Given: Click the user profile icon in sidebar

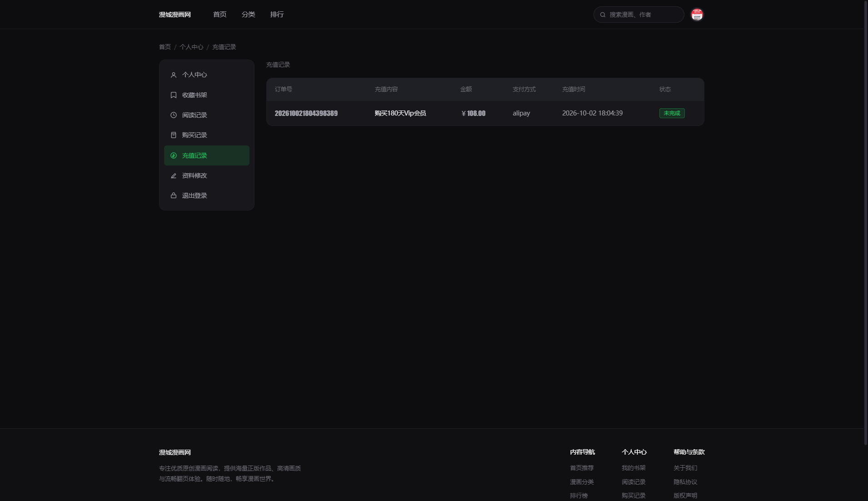Looking at the screenshot, I should [173, 75].
